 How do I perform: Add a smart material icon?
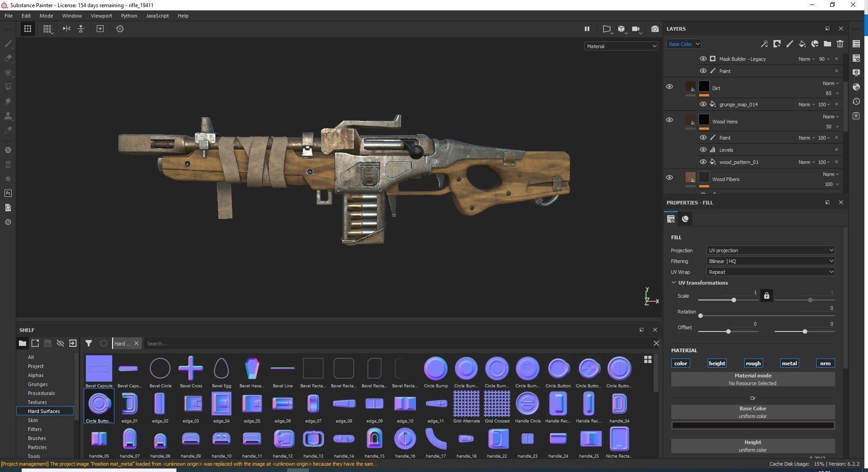(x=814, y=44)
